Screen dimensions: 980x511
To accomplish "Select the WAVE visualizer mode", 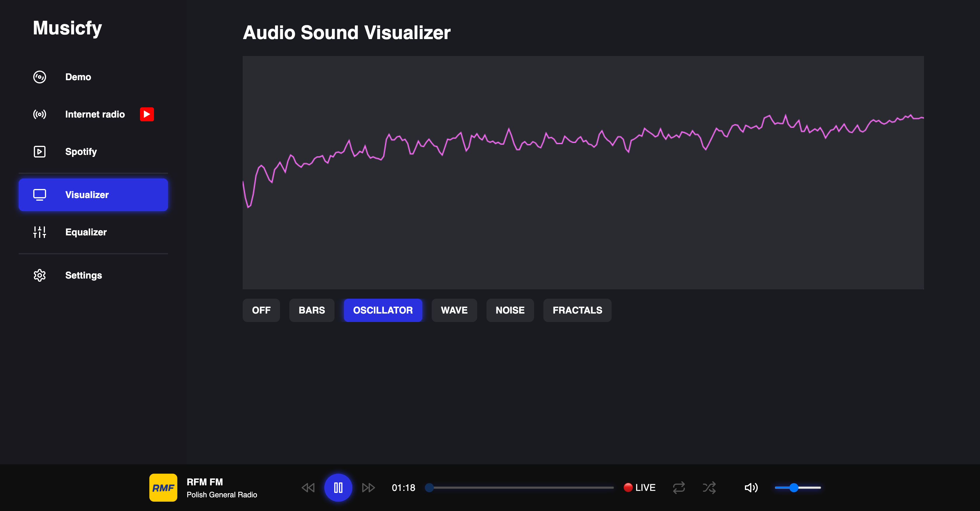I will tap(454, 310).
